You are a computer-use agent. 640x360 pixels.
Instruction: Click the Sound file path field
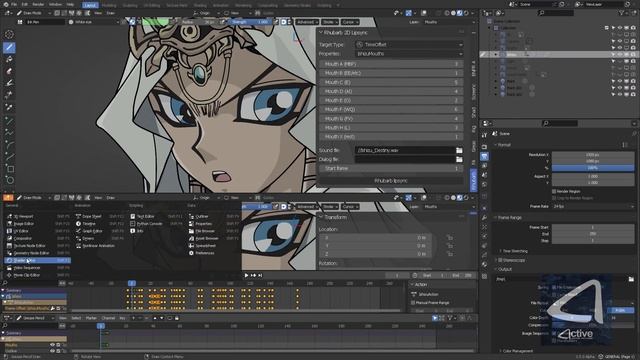[405, 150]
